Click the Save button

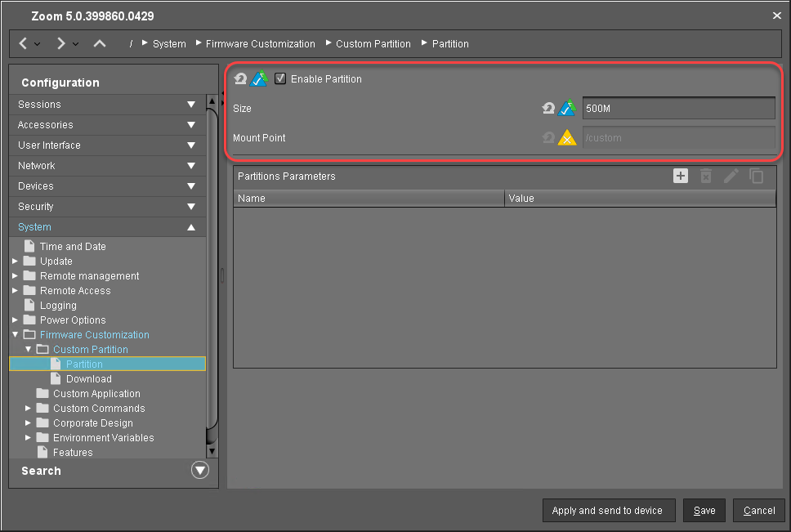704,511
